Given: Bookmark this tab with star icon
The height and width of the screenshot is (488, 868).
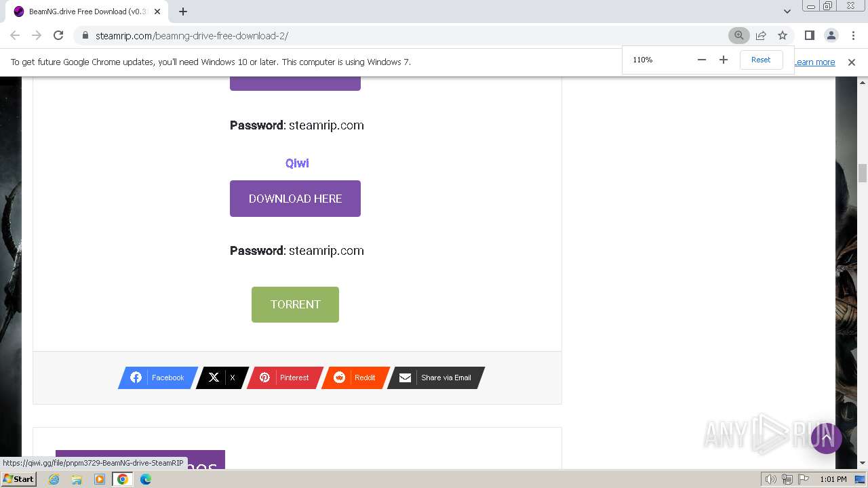Looking at the screenshot, I should click(x=783, y=35).
